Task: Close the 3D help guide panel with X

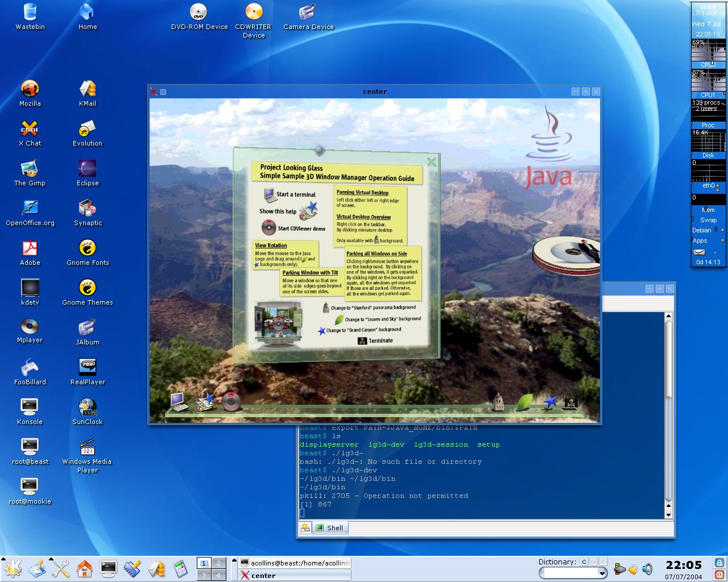Action: tap(432, 162)
